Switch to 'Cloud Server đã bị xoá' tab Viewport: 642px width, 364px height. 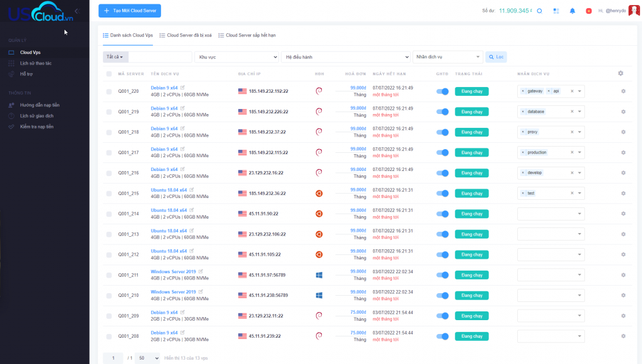186,36
